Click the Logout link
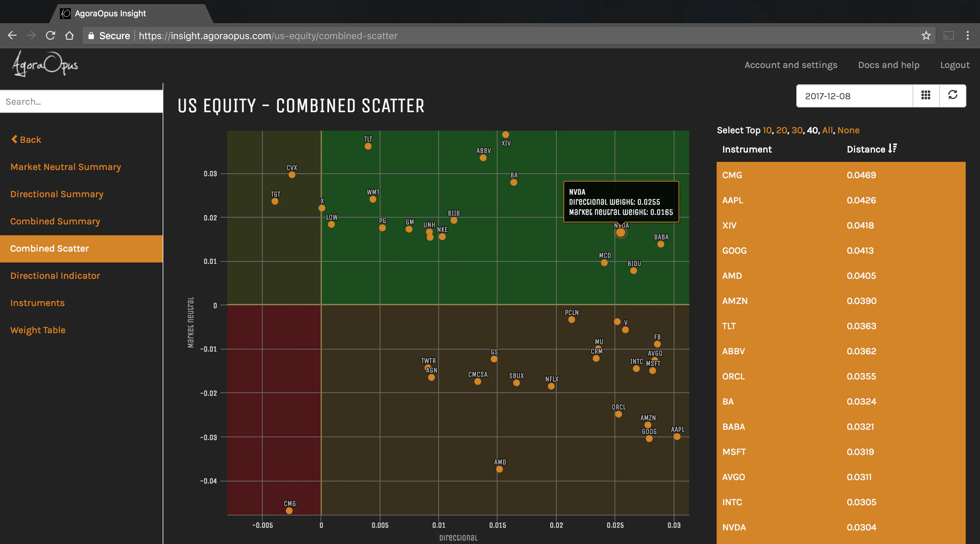The height and width of the screenshot is (544, 980). tap(955, 65)
